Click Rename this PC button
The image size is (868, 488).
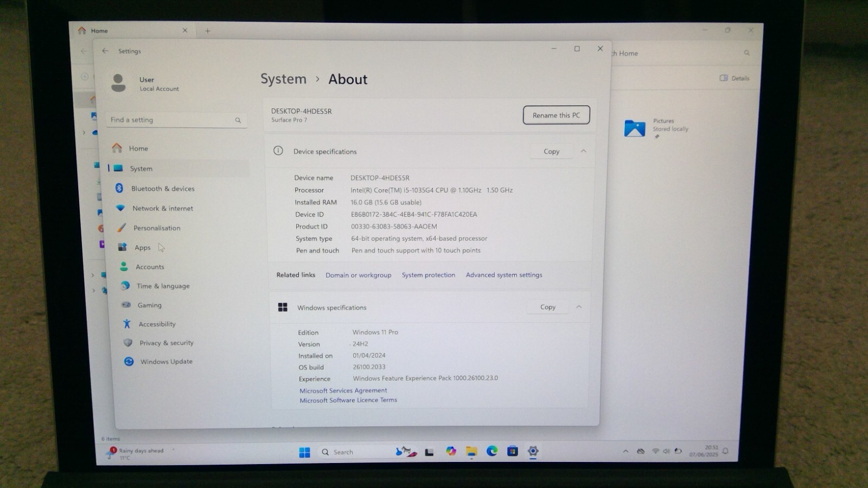pos(556,115)
